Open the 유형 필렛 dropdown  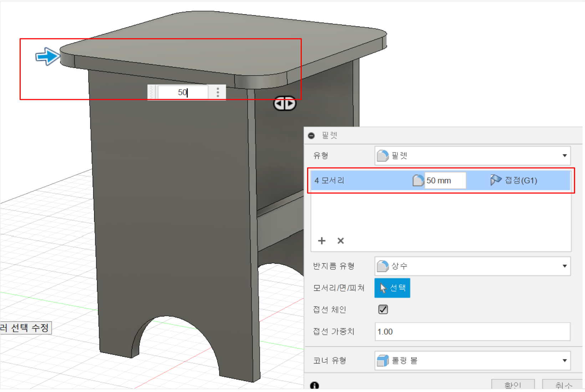(x=473, y=156)
